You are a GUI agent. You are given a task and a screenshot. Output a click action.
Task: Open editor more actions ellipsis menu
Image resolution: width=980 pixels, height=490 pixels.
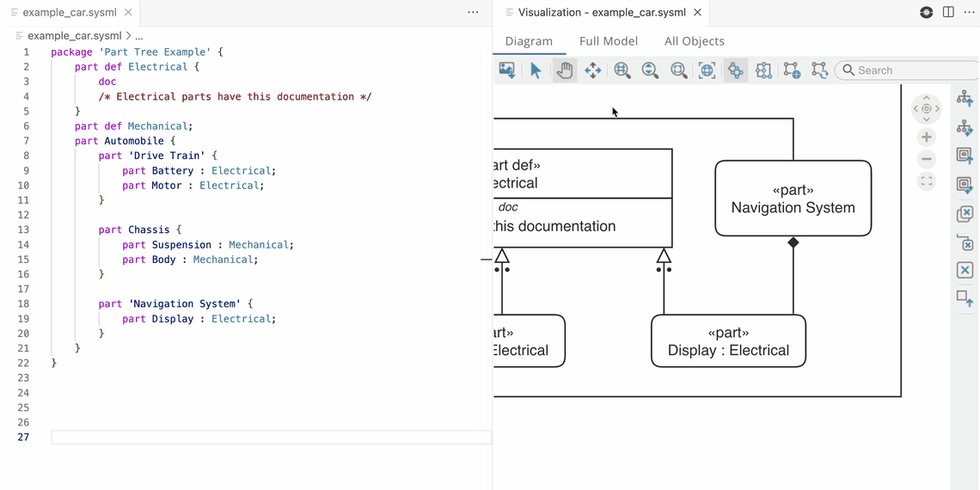(473, 12)
